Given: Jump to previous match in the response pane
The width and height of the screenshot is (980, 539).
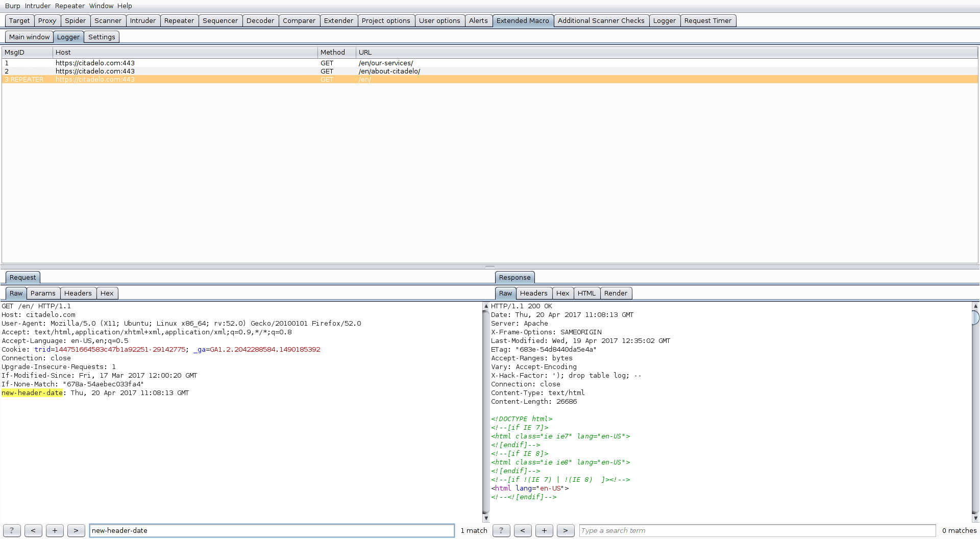Looking at the screenshot, I should [x=522, y=530].
